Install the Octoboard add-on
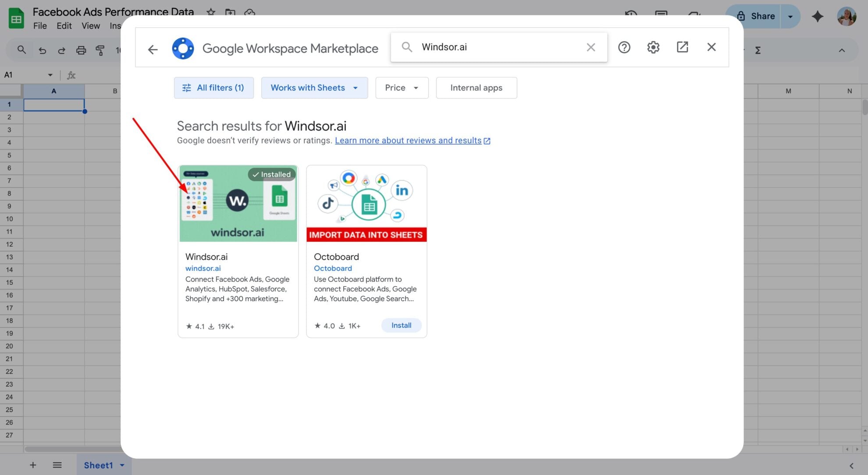The height and width of the screenshot is (475, 868). point(401,325)
